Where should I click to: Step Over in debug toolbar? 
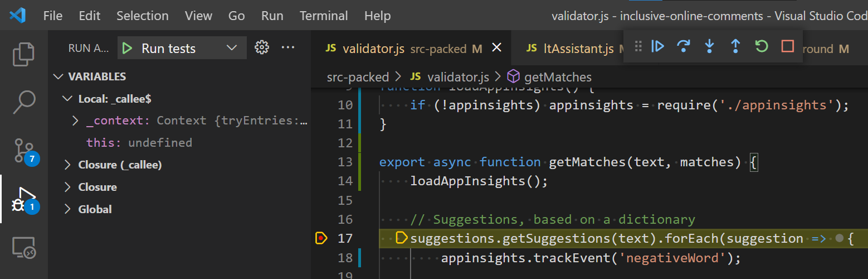click(684, 46)
